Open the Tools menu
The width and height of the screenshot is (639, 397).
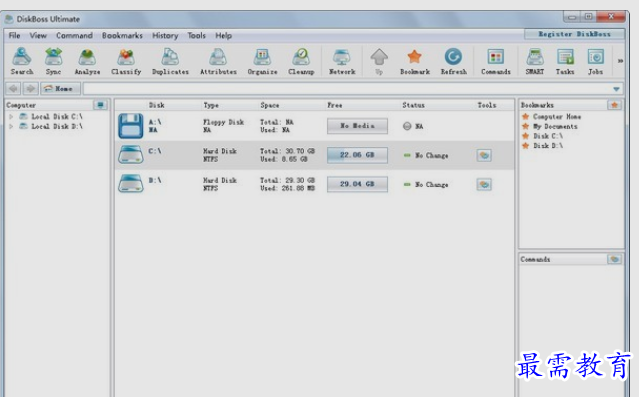[x=196, y=35]
